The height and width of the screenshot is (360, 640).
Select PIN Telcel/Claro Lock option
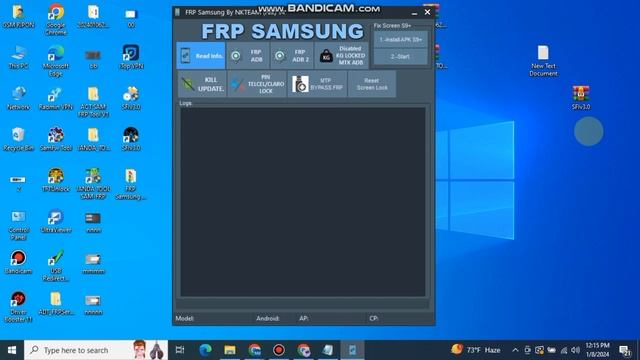[257, 84]
